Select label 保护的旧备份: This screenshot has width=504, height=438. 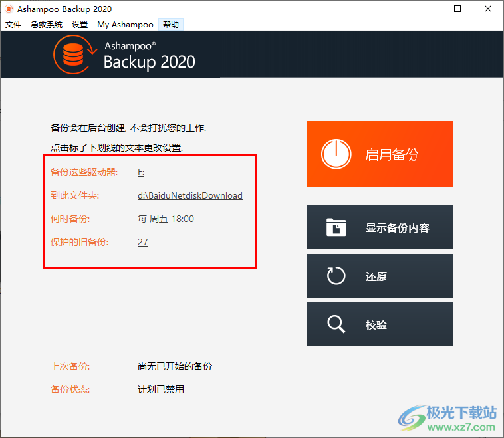click(x=79, y=242)
